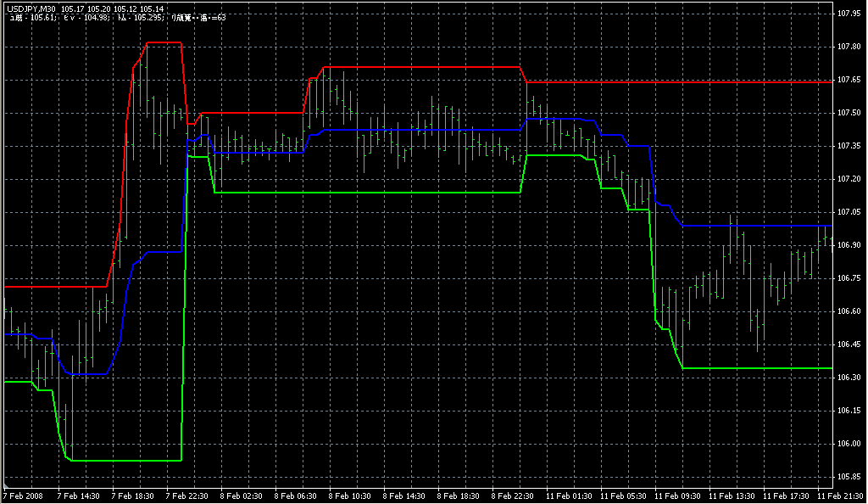Click the 11 Feb 05:30 time label
The image size is (868, 504).
(x=623, y=496)
